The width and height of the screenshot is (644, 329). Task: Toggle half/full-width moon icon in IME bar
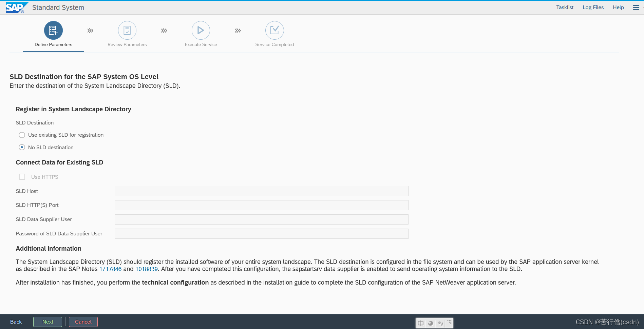tap(431, 323)
